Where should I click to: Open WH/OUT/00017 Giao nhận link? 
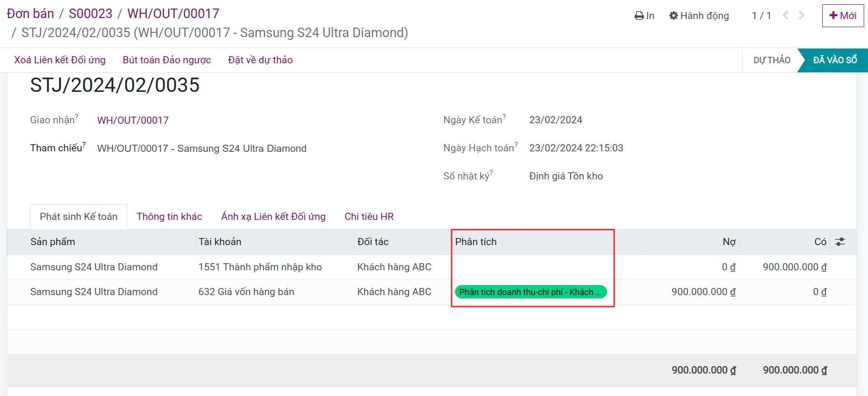click(133, 120)
